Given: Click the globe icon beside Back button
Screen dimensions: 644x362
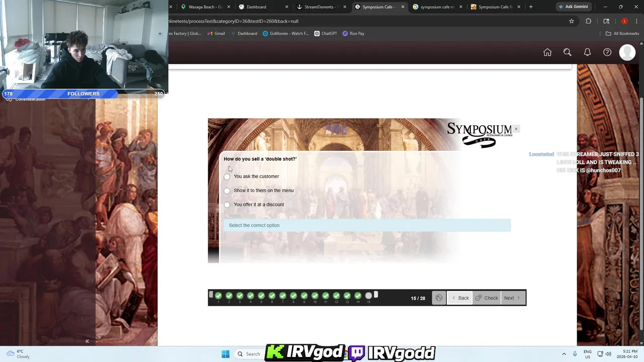Looking at the screenshot, I should [439, 298].
